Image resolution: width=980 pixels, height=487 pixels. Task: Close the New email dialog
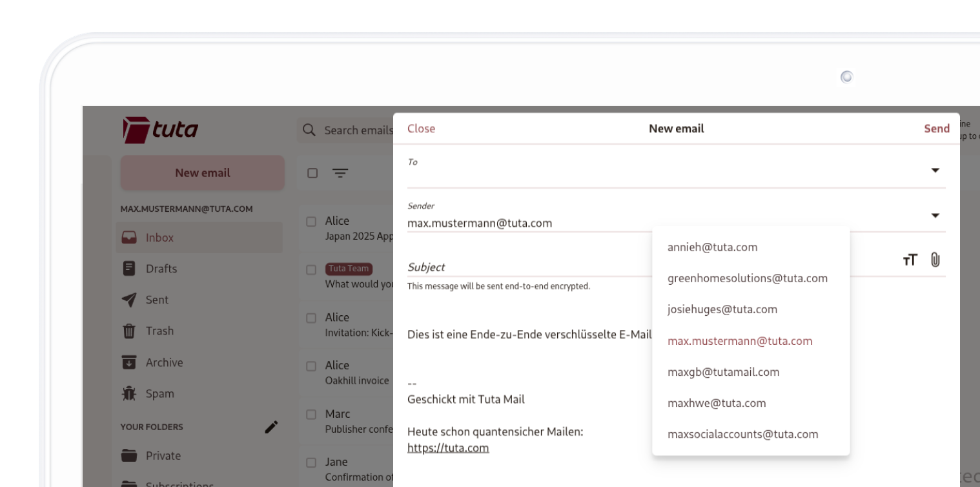(422, 129)
